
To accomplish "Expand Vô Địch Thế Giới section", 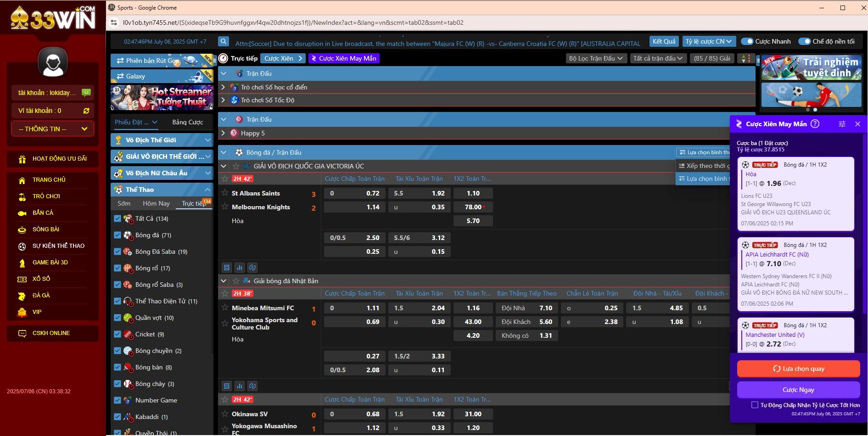I will point(207,140).
